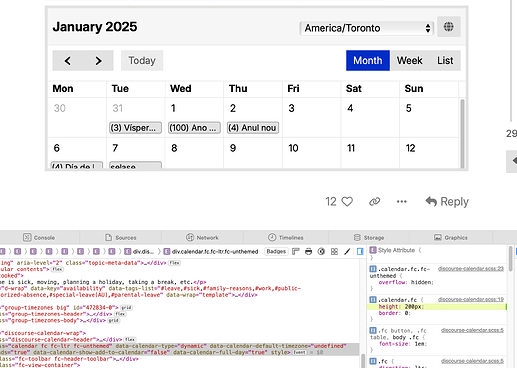Expand the data-wrap template div node
Screen dimensions: 517x368
236,295
